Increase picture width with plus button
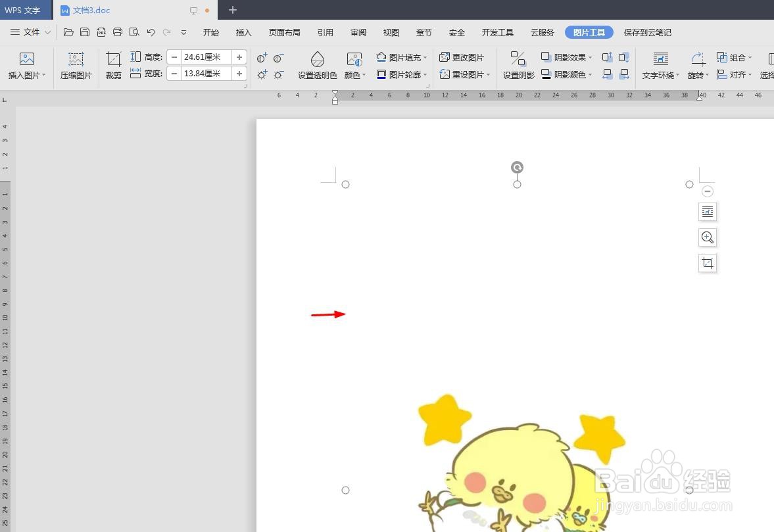Viewport: 774px width, 532px height. coord(239,74)
